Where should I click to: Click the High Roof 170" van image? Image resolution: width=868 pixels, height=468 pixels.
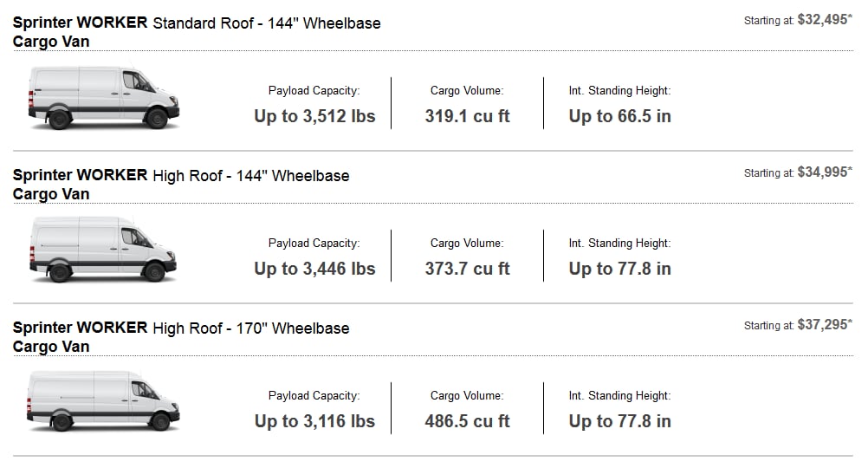103,401
